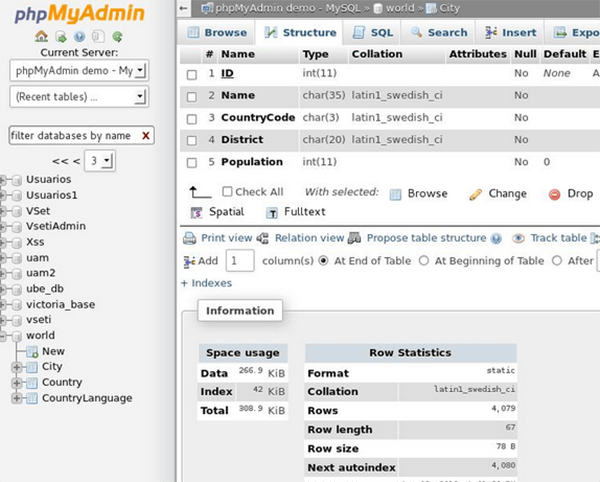Check the District column checkbox

tap(192, 140)
